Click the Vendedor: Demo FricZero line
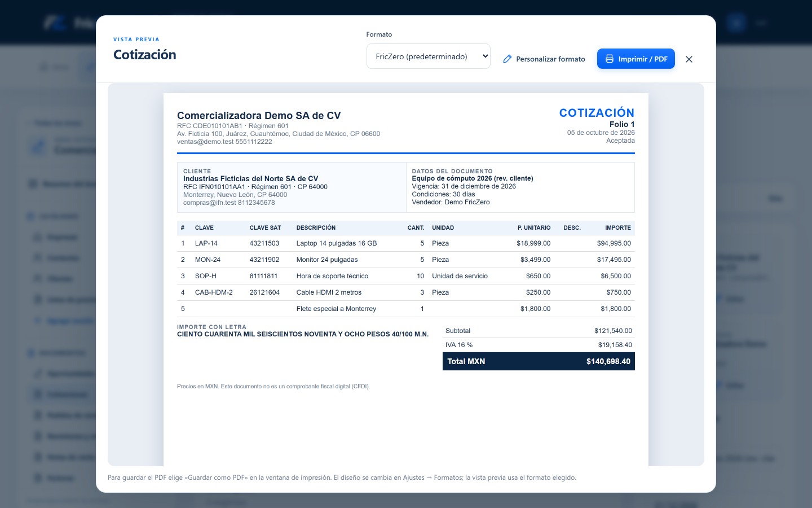 451,202
